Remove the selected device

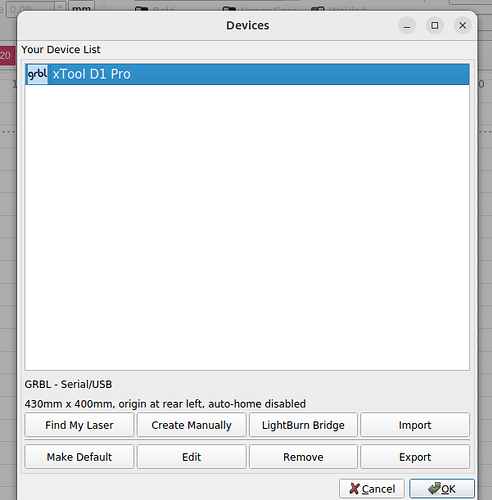(303, 457)
